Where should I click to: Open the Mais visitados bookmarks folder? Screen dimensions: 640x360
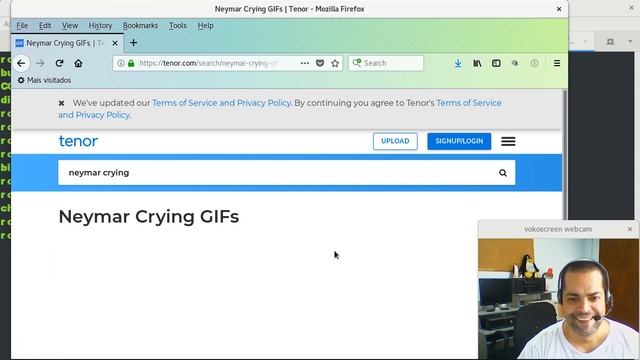tap(44, 80)
